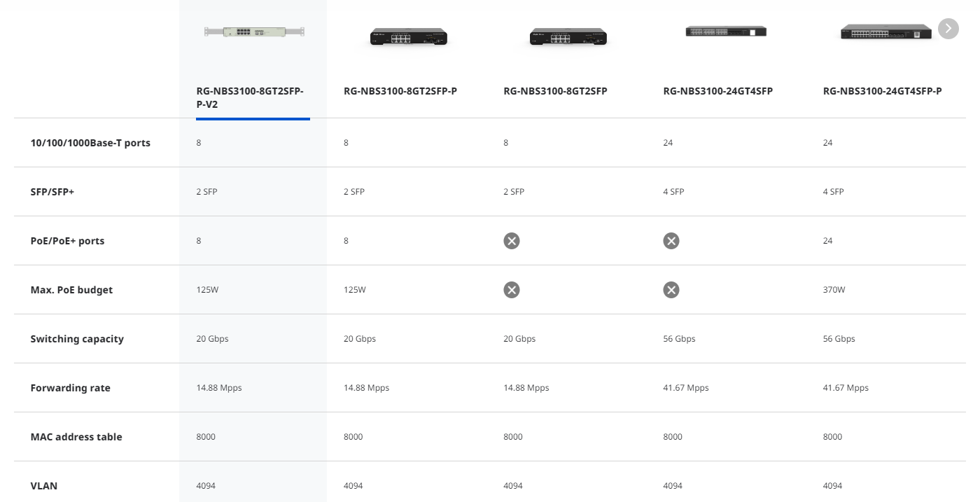
Task: Click '8000' MAC table for RG-NBS3100-8GT2SFP-P-V2
Action: pos(206,437)
